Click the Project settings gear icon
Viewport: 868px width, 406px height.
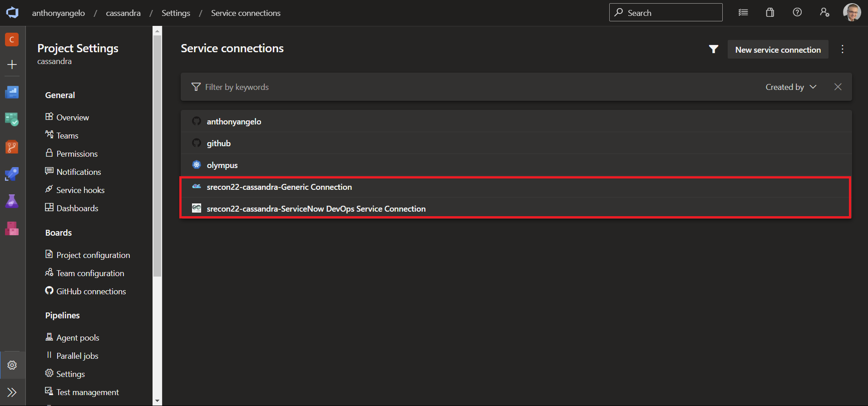click(x=12, y=365)
